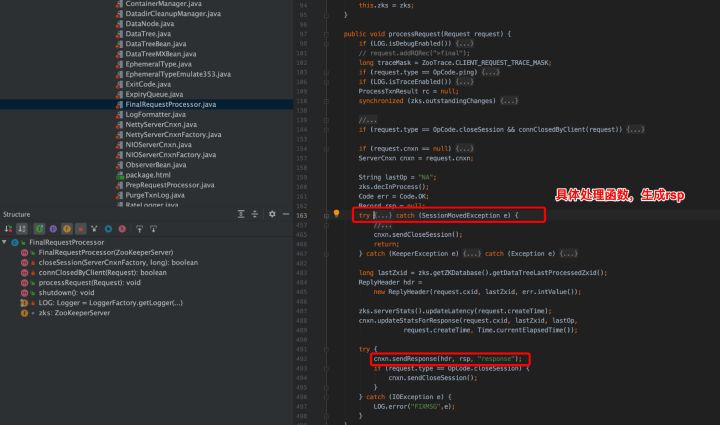Image resolution: width=720 pixels, height=425 pixels.
Task: Click Sort by Visibility icon in Structure toolbar
Action: [8, 229]
